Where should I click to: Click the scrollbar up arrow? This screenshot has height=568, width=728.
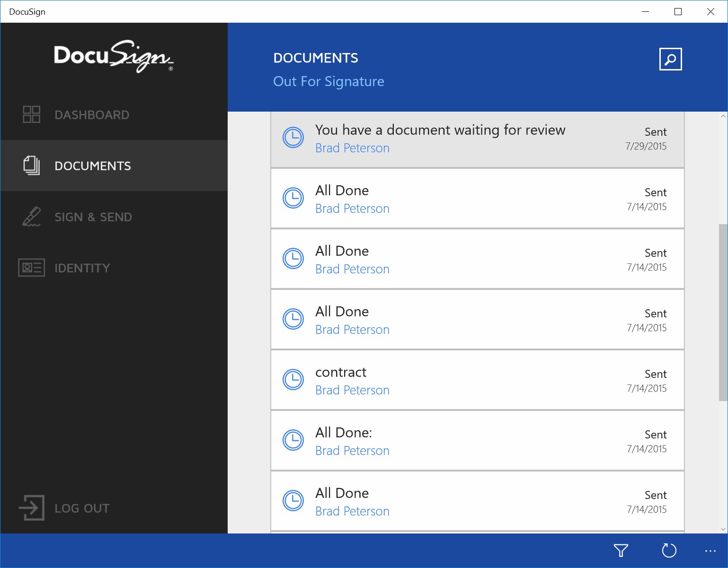coord(723,116)
